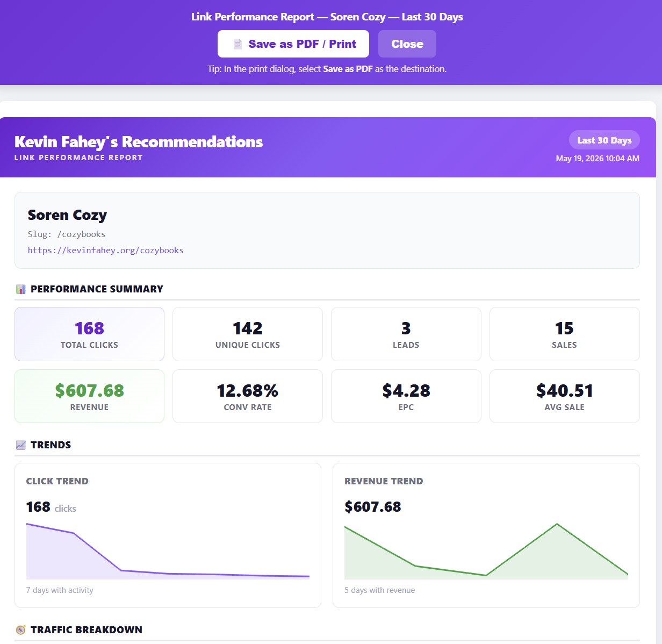Viewport: 662px width, 644px height.
Task: Click the $607.68 figure in Revenue Trend
Action: (x=373, y=507)
